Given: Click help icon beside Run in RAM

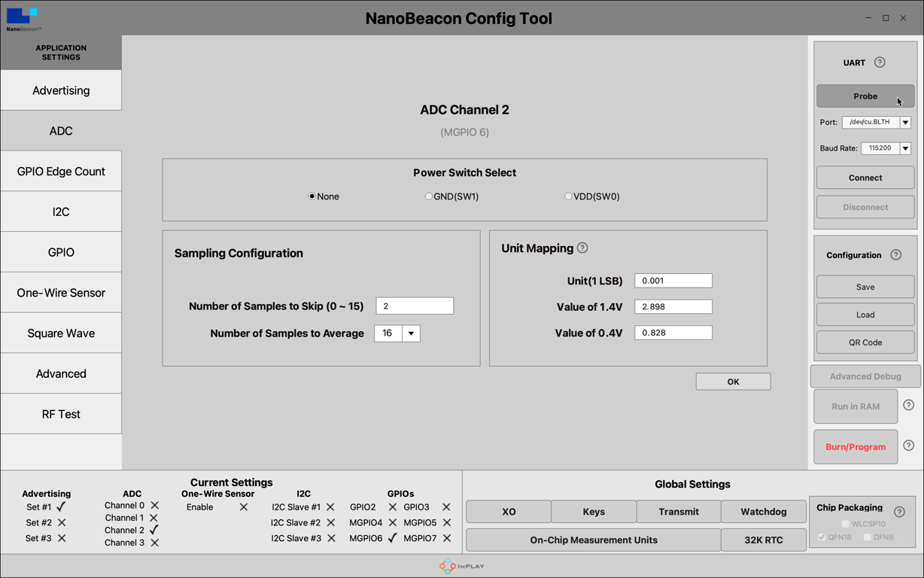Looking at the screenshot, I should 908,405.
